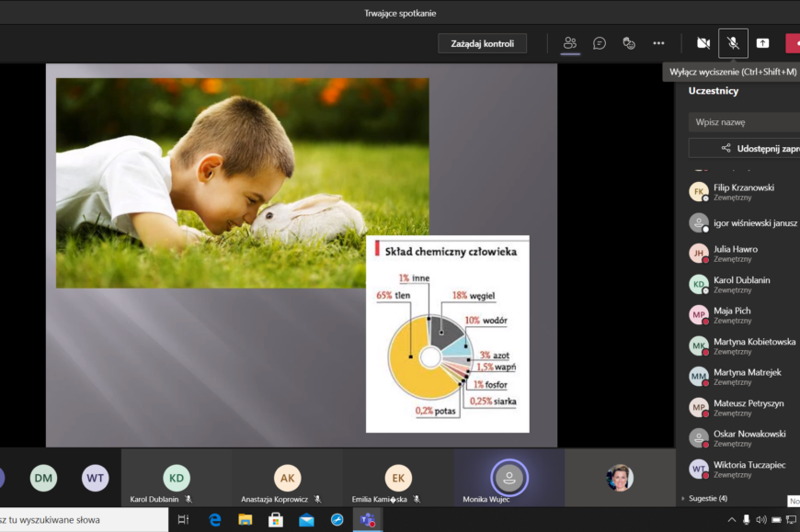This screenshot has height=532, width=800.
Task: Open Microsoft Store from the taskbar
Action: (276, 520)
